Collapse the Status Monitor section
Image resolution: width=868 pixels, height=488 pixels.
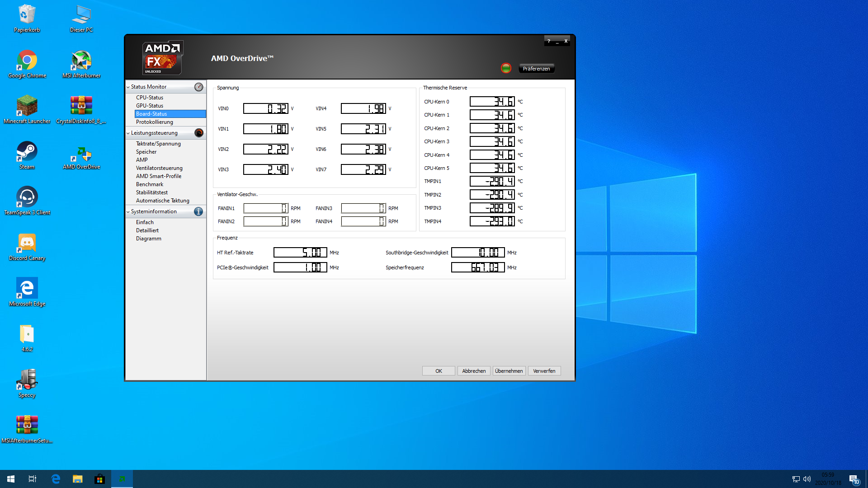(128, 87)
